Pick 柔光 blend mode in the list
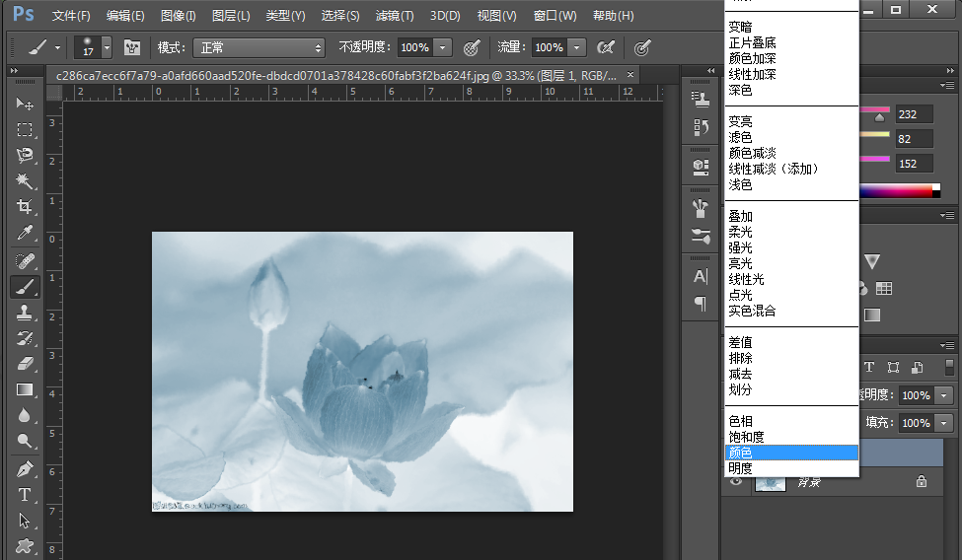Screen dimensions: 962x560 pyautogui.click(x=740, y=232)
